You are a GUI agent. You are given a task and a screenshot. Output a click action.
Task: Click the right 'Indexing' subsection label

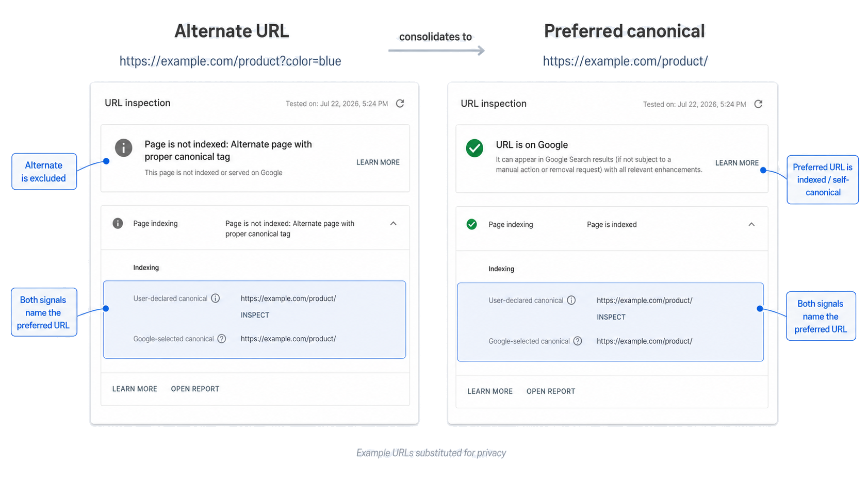pos(501,269)
